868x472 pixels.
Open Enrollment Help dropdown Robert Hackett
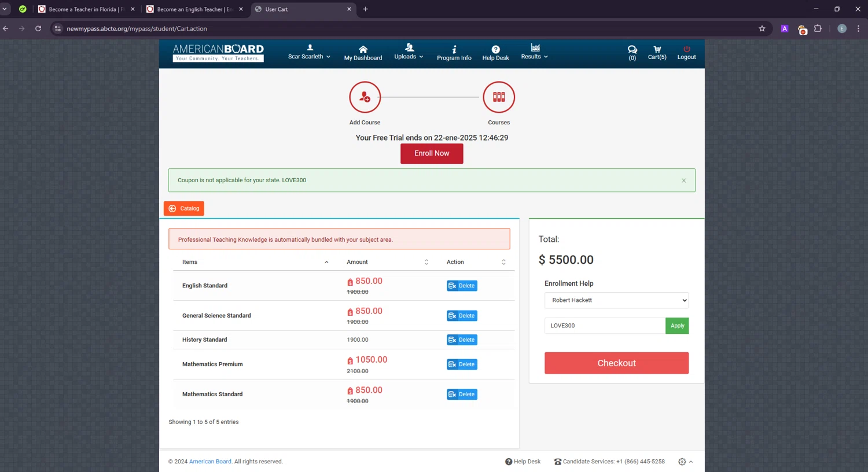tap(616, 300)
